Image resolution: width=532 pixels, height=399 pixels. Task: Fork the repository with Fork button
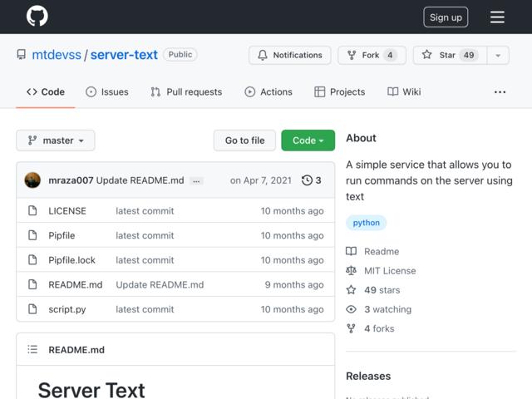[372, 55]
